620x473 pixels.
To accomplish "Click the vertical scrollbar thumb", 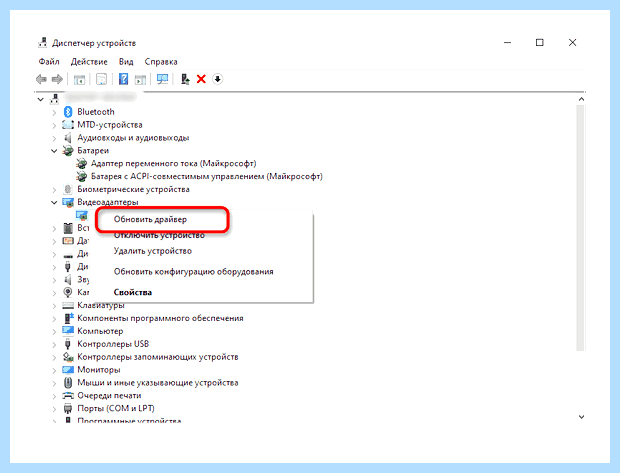I will point(580,228).
